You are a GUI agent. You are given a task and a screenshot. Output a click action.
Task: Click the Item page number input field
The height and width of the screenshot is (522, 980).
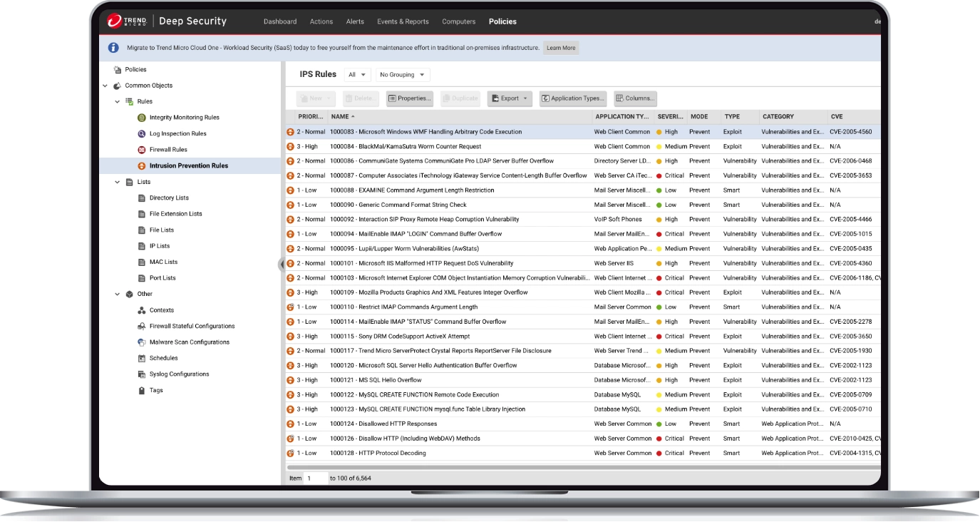click(x=316, y=478)
